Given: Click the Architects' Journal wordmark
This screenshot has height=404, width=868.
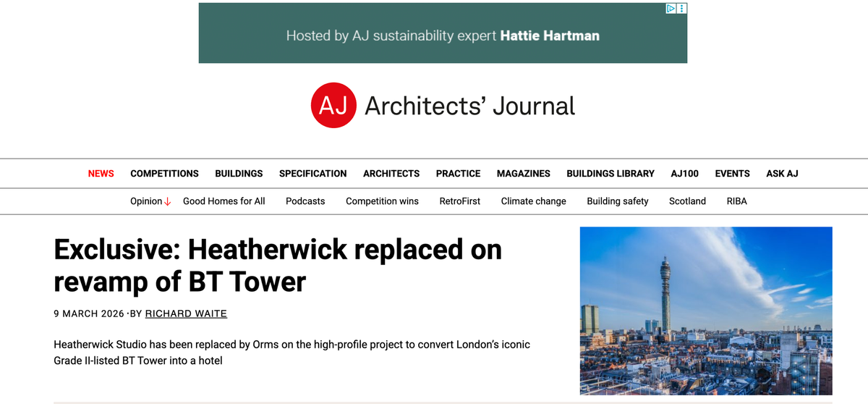Looking at the screenshot, I should (x=470, y=106).
